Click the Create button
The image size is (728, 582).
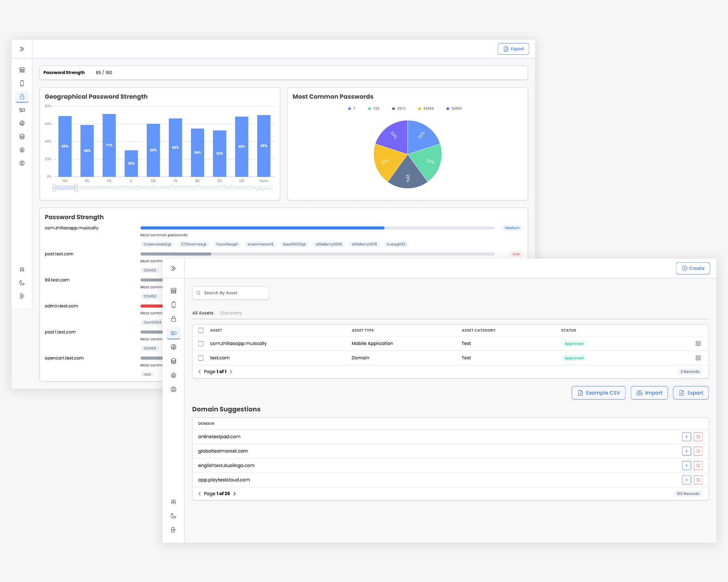click(x=693, y=268)
